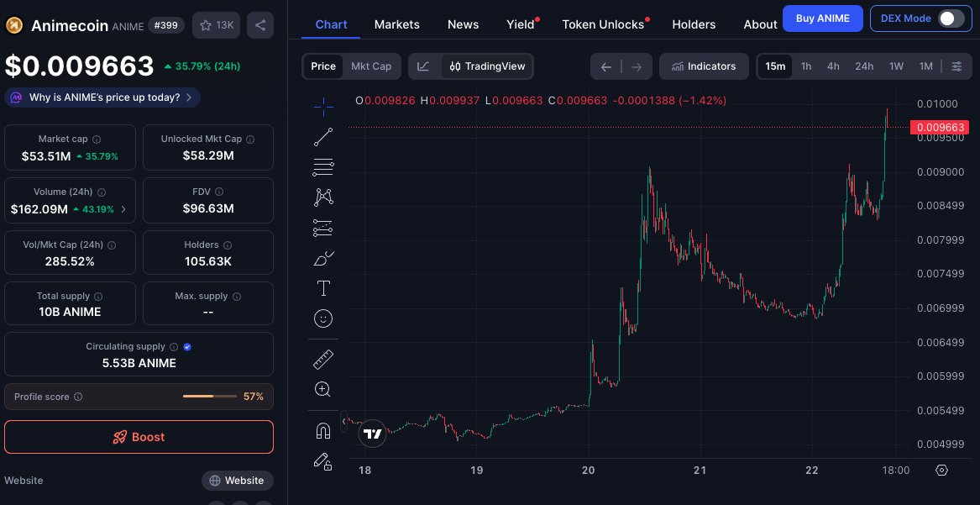980x505 pixels.
Task: Open chart customization sliders icon
Action: [956, 66]
